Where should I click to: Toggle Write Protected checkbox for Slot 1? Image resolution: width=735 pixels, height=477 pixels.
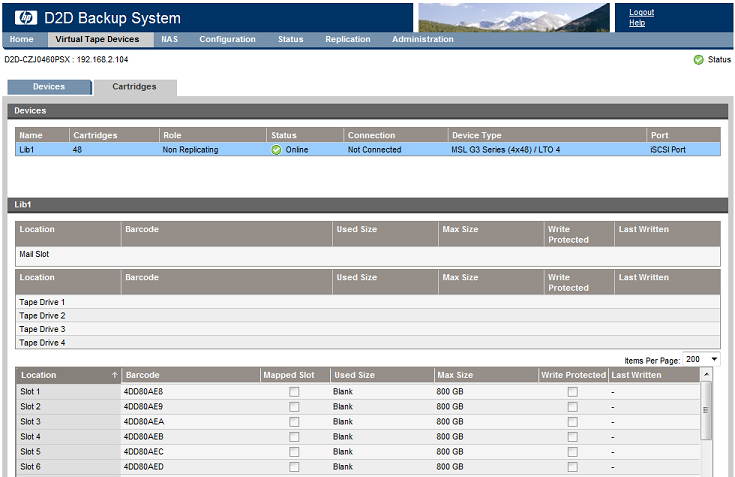pyautogui.click(x=572, y=392)
